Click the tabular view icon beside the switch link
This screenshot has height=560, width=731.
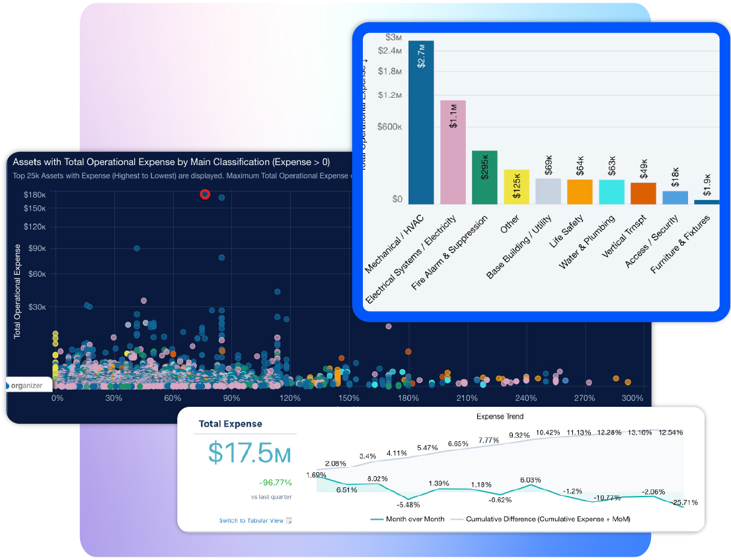[x=290, y=520]
